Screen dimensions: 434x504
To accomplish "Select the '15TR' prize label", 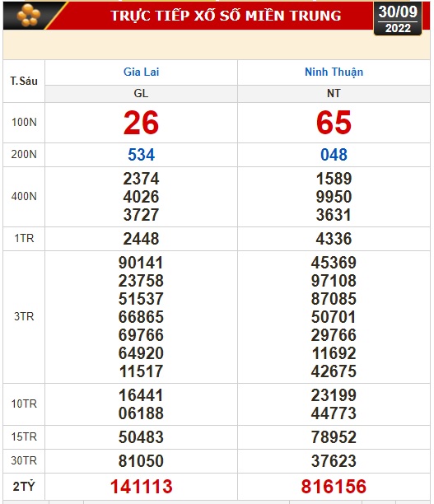I will pyautogui.click(x=24, y=437).
